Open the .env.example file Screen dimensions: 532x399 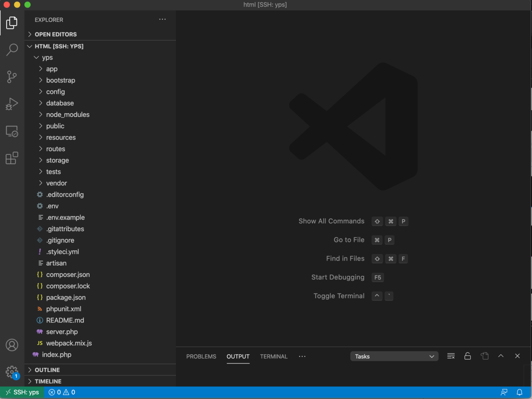(x=100, y=217)
